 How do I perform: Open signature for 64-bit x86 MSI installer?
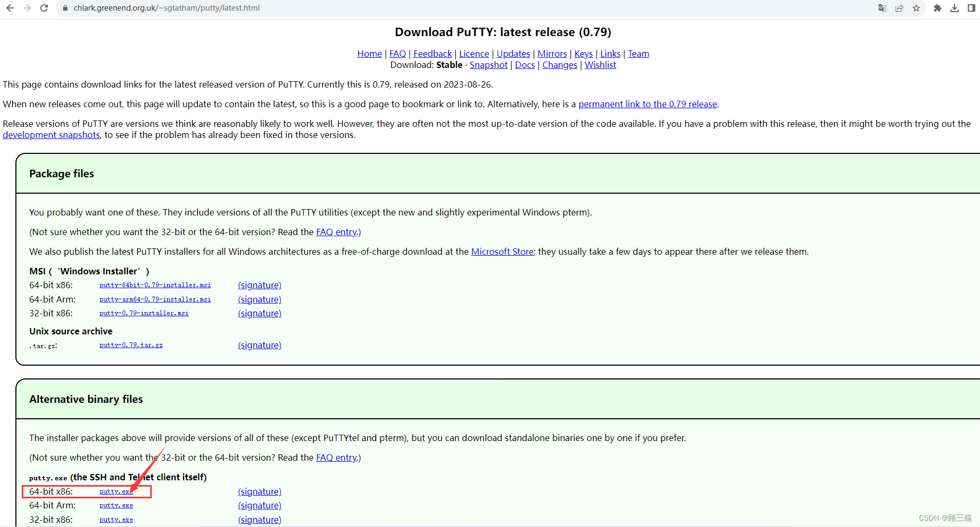pos(259,285)
